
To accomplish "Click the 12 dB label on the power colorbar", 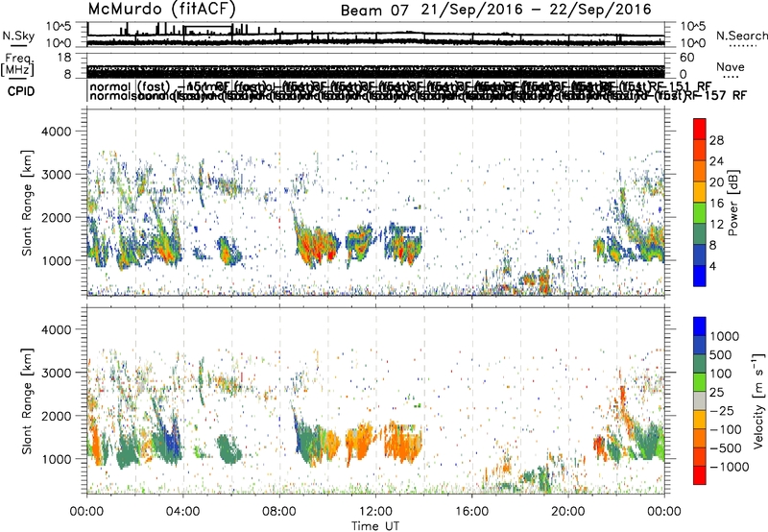I will tap(716, 225).
